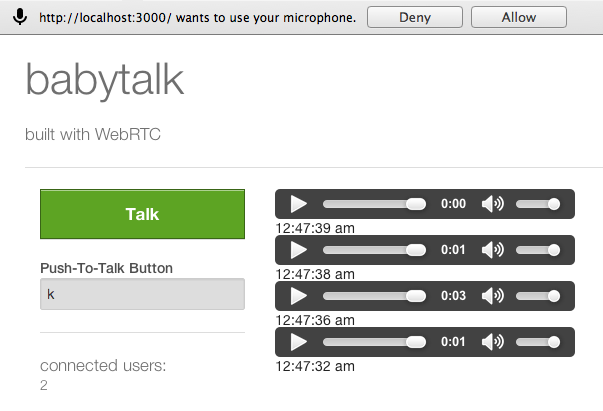The height and width of the screenshot is (411, 603).
Task: Play the 12:47:39 am recording
Action: [x=298, y=204]
